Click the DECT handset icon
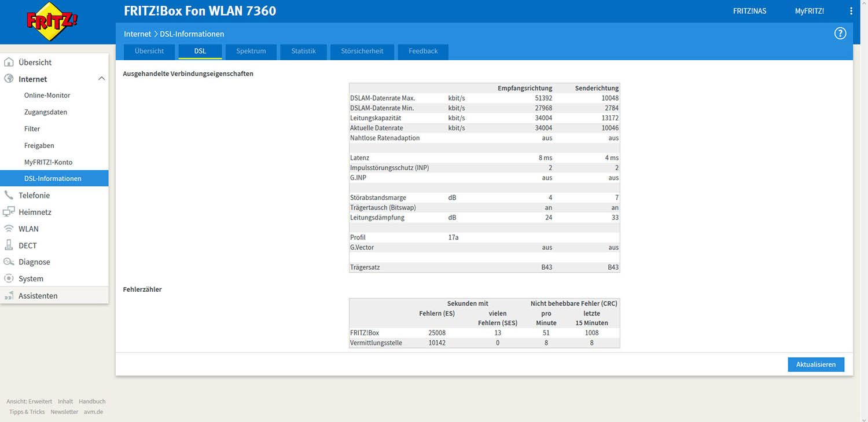The height and width of the screenshot is (422, 868). click(x=9, y=245)
